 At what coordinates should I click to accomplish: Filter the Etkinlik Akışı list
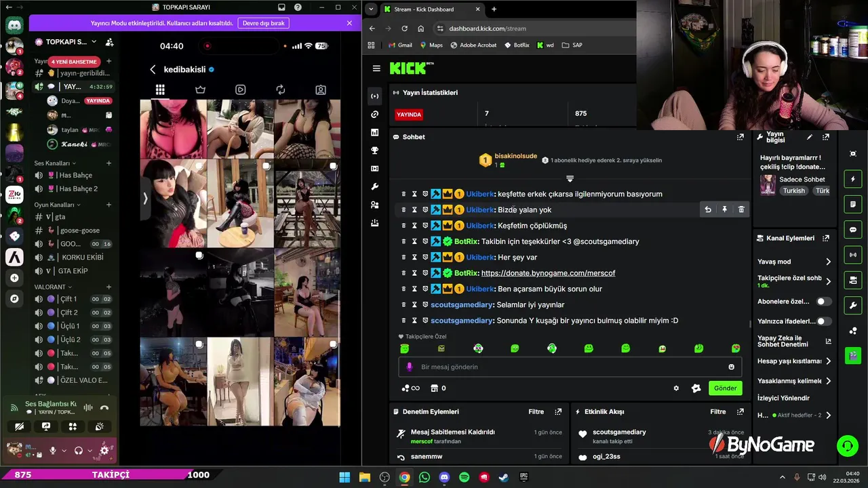tap(718, 411)
